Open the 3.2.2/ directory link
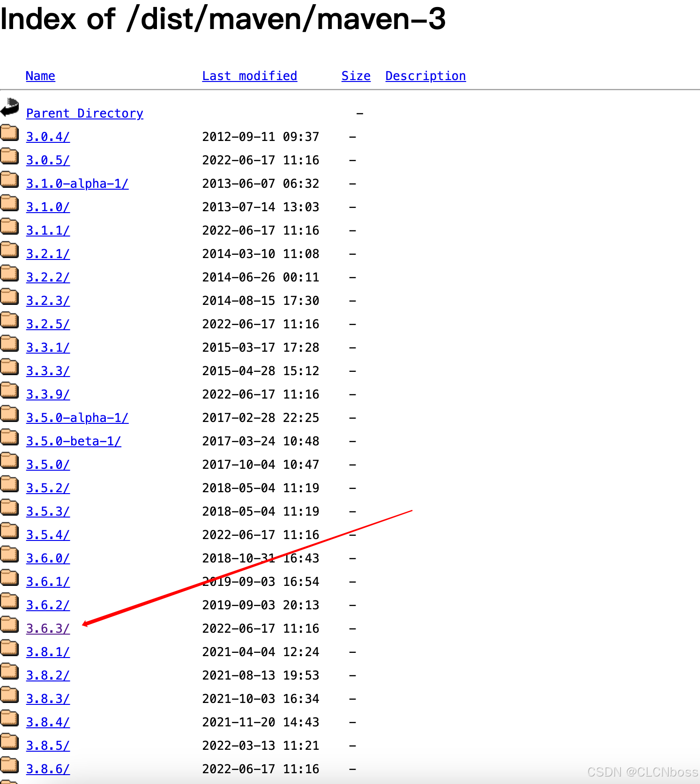 click(x=48, y=277)
